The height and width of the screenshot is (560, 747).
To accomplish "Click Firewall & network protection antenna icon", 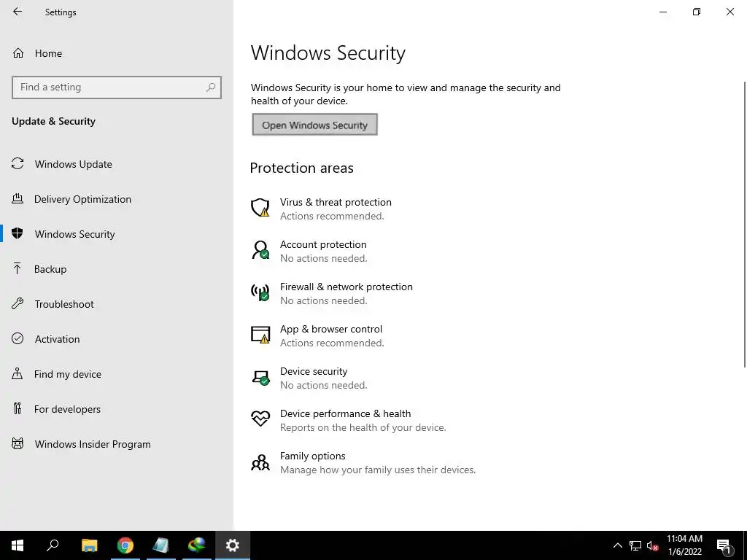I will [260, 292].
